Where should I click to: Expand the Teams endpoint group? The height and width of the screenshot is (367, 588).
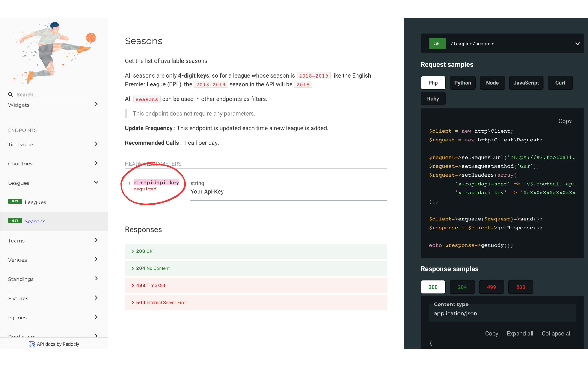pyautogui.click(x=54, y=241)
